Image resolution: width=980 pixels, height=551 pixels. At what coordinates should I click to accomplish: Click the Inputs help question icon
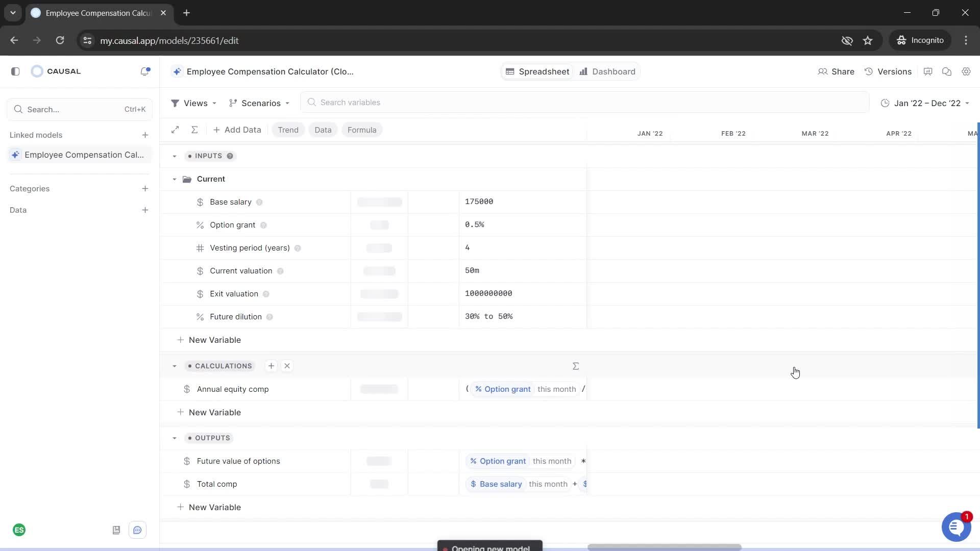[230, 156]
